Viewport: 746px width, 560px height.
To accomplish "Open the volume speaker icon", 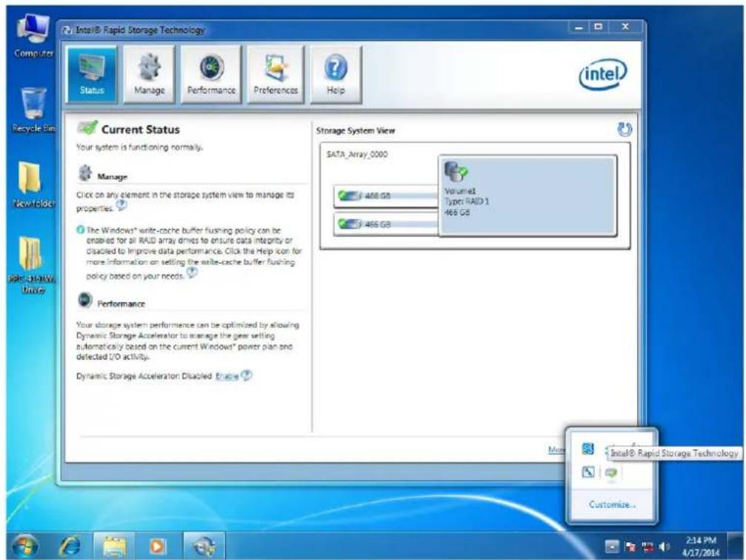I will 665,547.
